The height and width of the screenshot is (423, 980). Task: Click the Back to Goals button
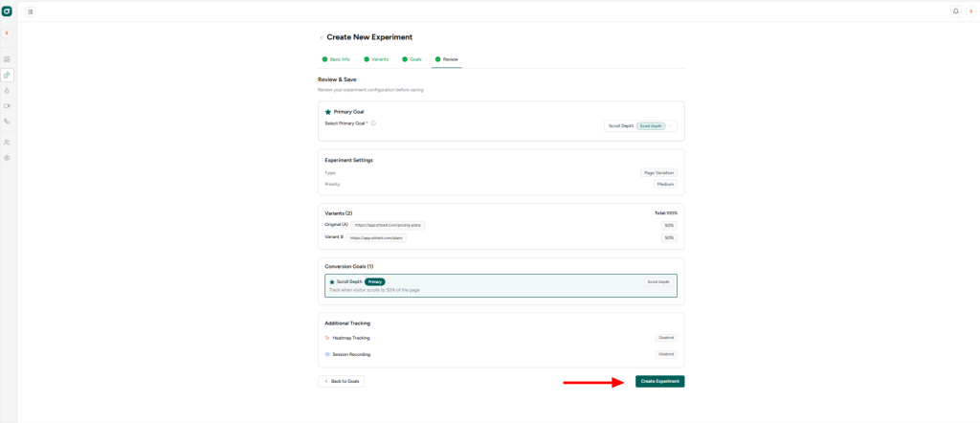click(x=342, y=381)
